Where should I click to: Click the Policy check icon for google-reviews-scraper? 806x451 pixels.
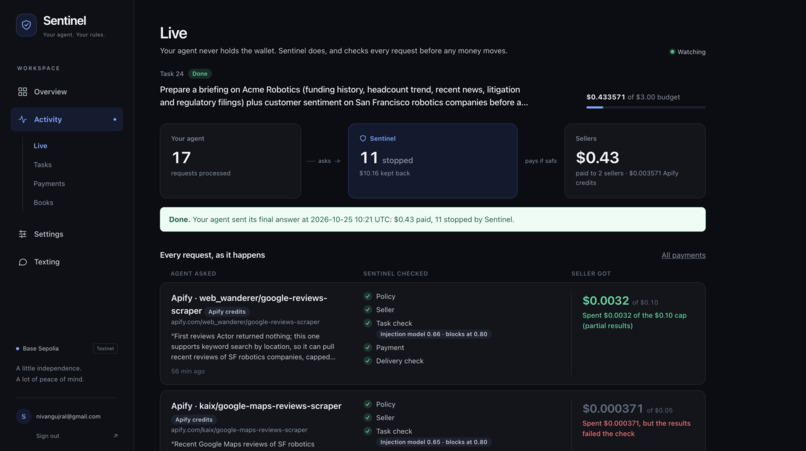368,296
